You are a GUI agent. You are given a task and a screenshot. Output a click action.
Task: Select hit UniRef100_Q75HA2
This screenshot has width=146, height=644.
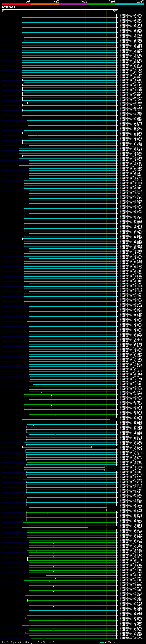tap(131, 105)
